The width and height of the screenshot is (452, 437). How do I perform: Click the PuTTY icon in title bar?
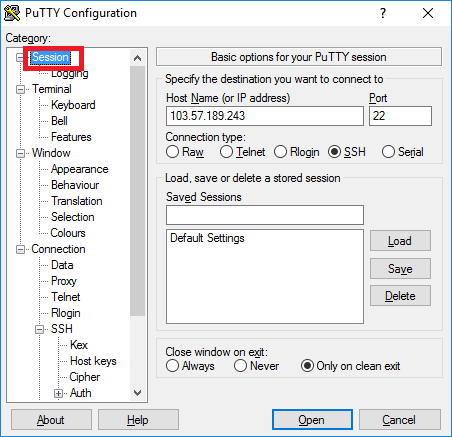[x=12, y=13]
